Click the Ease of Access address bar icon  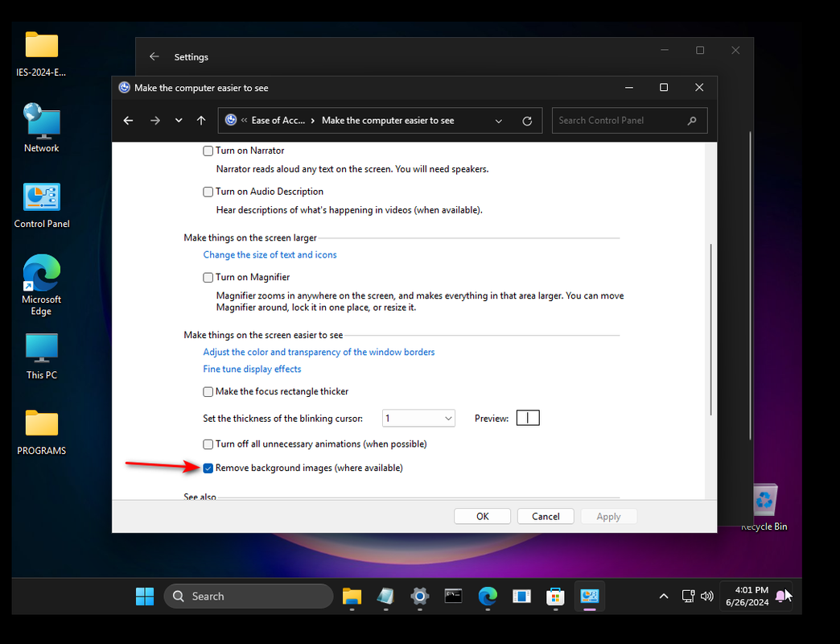(x=231, y=120)
